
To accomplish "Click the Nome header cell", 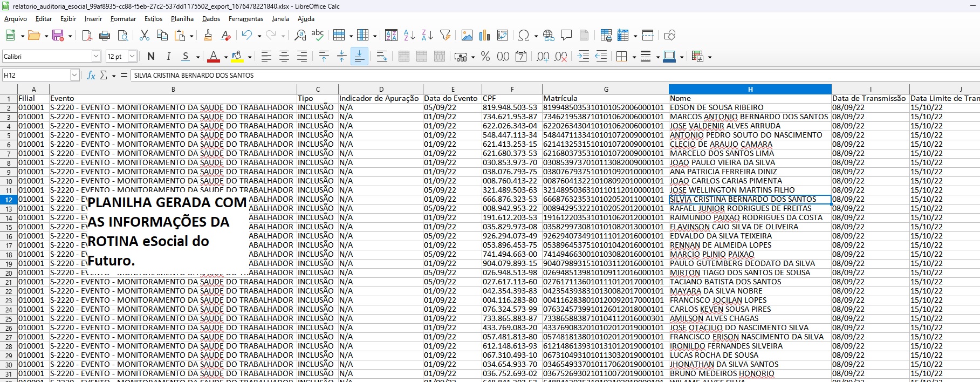I will pyautogui.click(x=750, y=98).
